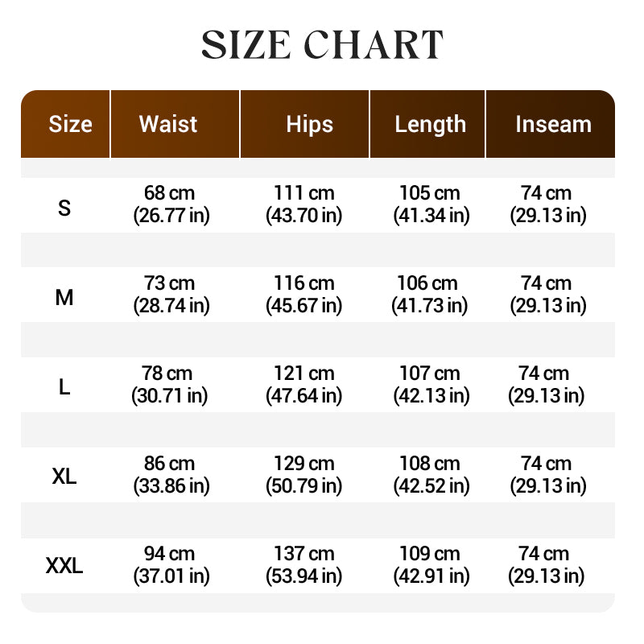Click the Hips column header
Image resolution: width=644 pixels, height=644 pixels.
coord(309,124)
